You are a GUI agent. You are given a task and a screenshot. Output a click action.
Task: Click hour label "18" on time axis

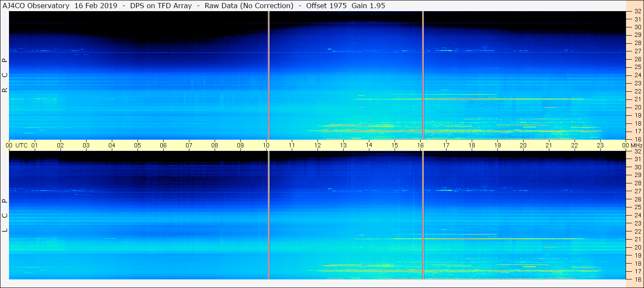(472, 145)
